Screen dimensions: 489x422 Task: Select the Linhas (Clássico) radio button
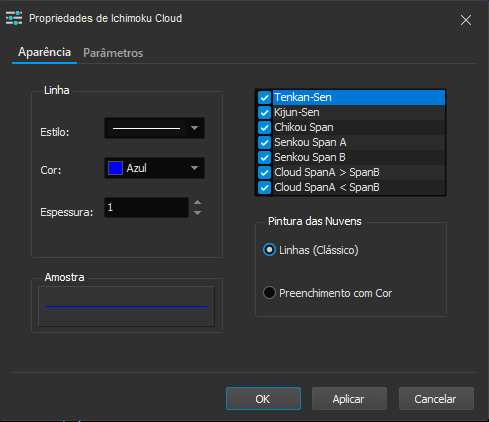pyautogui.click(x=269, y=250)
